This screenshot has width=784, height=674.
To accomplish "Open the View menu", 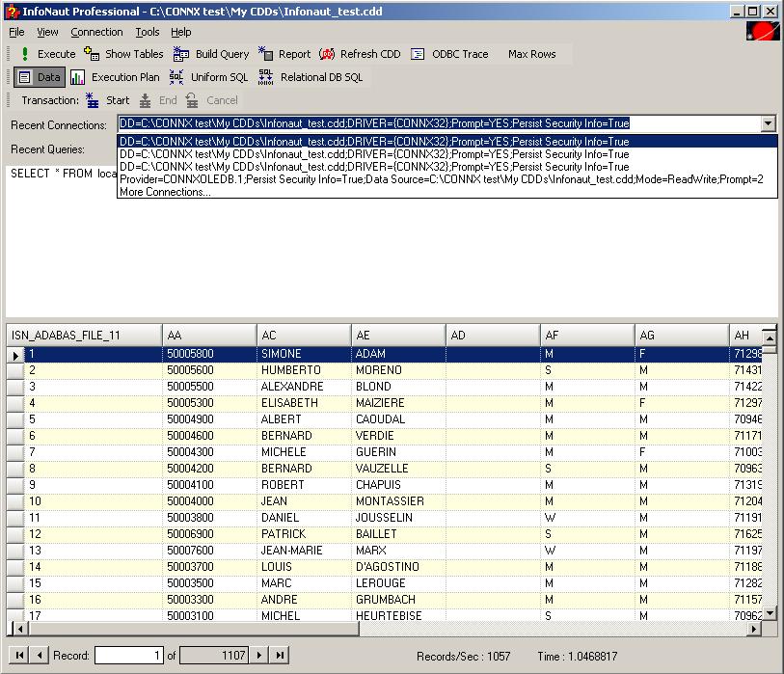I will coord(47,32).
